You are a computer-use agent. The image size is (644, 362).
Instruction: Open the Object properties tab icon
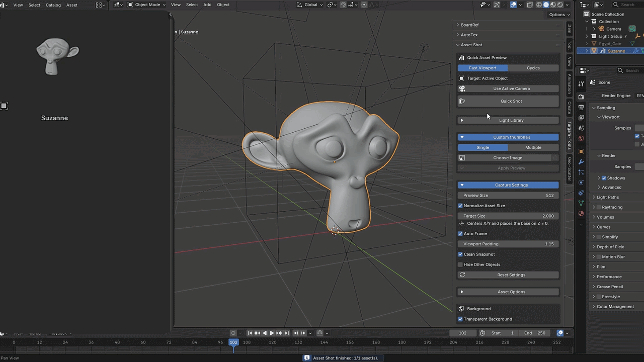point(581,151)
